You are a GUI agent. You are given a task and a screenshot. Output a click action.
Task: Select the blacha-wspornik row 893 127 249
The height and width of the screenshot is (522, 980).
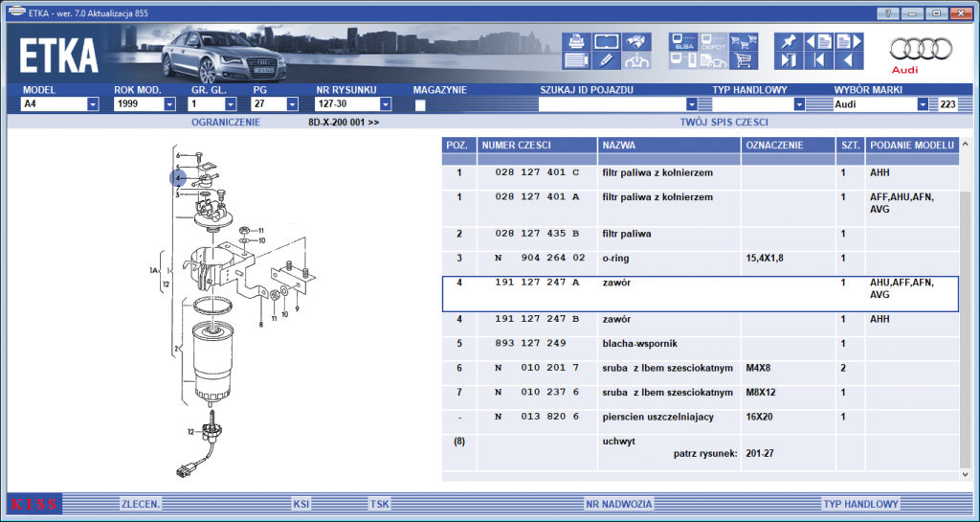coord(700,349)
